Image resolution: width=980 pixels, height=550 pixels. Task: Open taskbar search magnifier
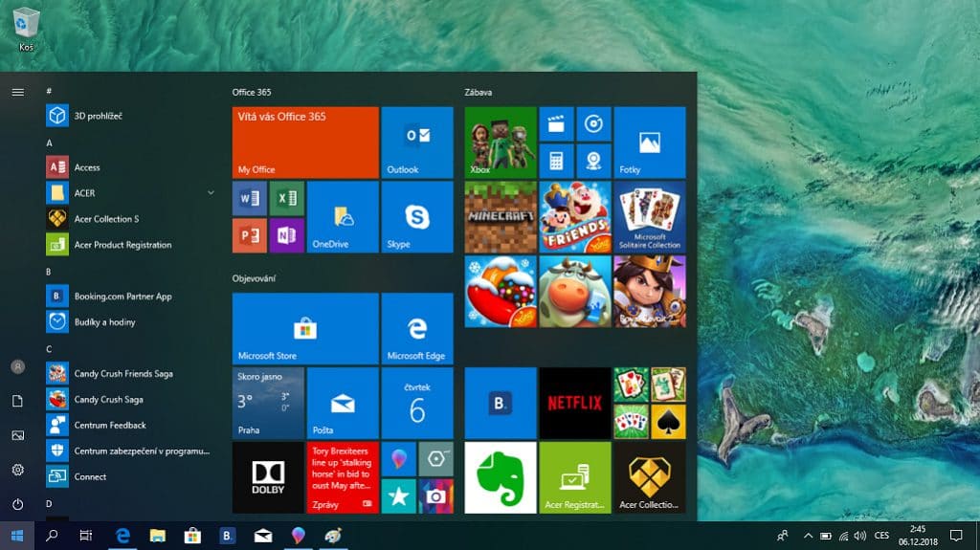point(52,536)
